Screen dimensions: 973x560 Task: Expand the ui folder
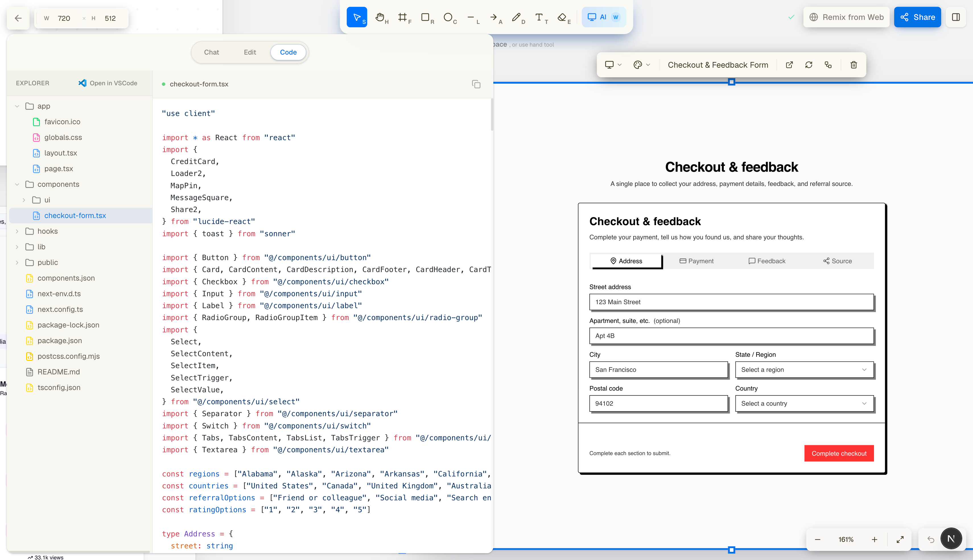24,200
